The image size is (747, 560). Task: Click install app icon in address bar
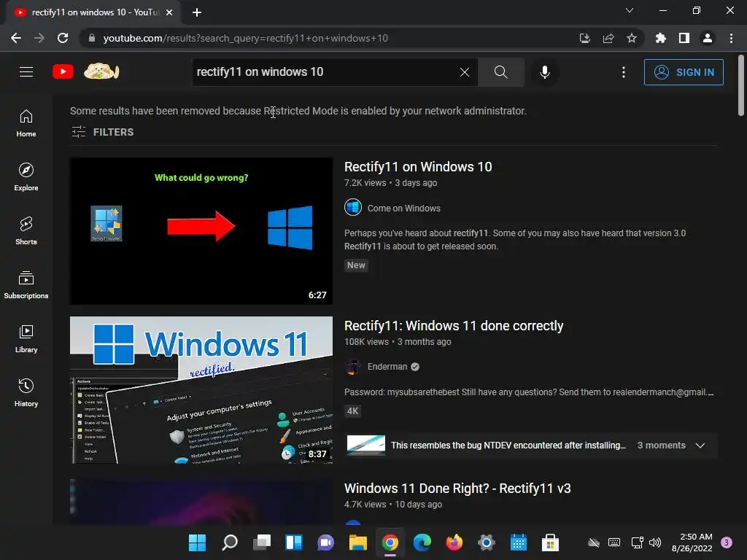[584, 38]
